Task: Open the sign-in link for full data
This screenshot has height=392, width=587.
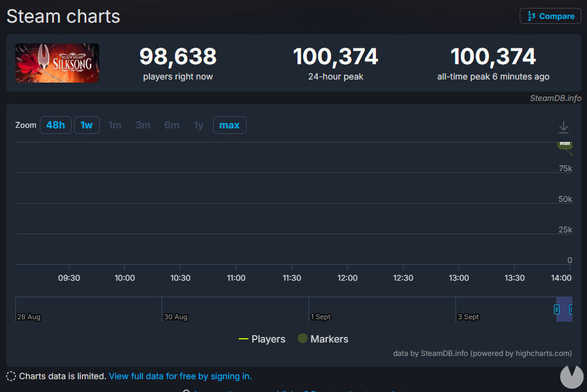Action: coord(180,376)
